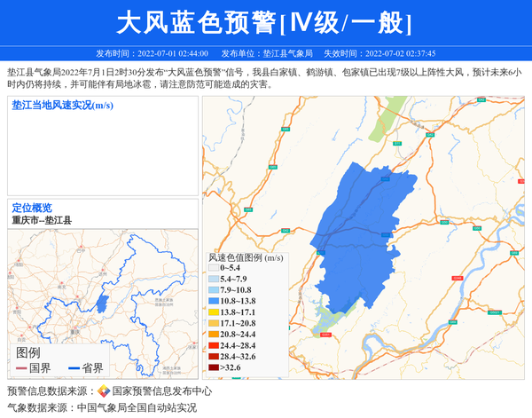This screenshot has width=532, height=418.
Task: Click 中国气象局全国自动站实况 source text
Action: pos(137,408)
